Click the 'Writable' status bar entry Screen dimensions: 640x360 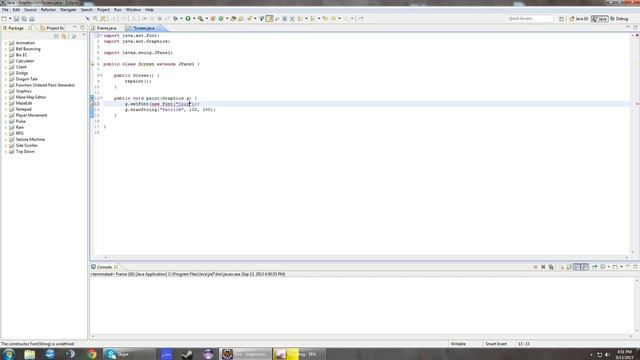pyautogui.click(x=458, y=344)
